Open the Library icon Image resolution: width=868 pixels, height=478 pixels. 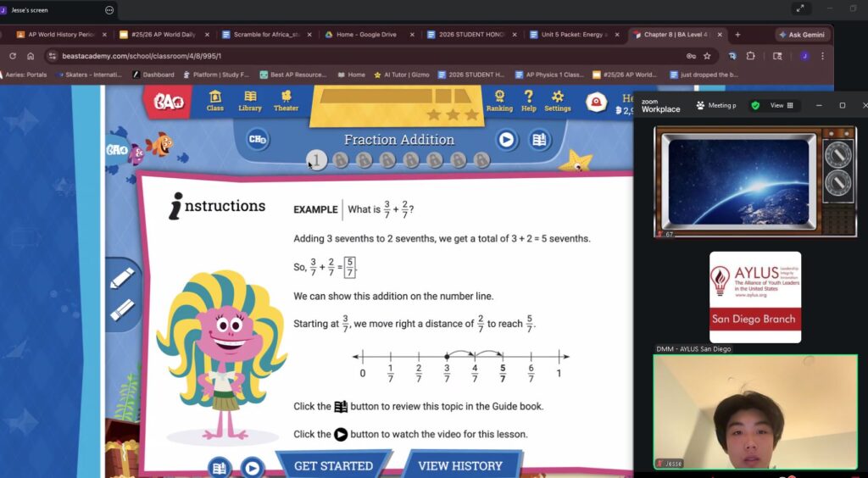pyautogui.click(x=250, y=101)
